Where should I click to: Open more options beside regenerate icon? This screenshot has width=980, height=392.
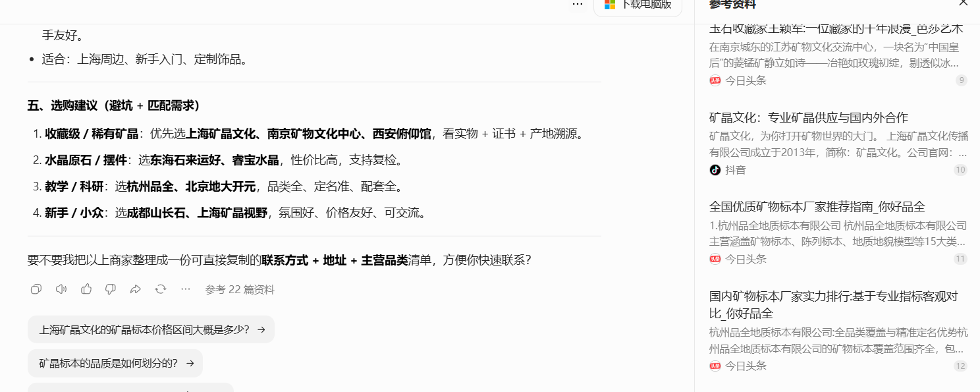[186, 289]
